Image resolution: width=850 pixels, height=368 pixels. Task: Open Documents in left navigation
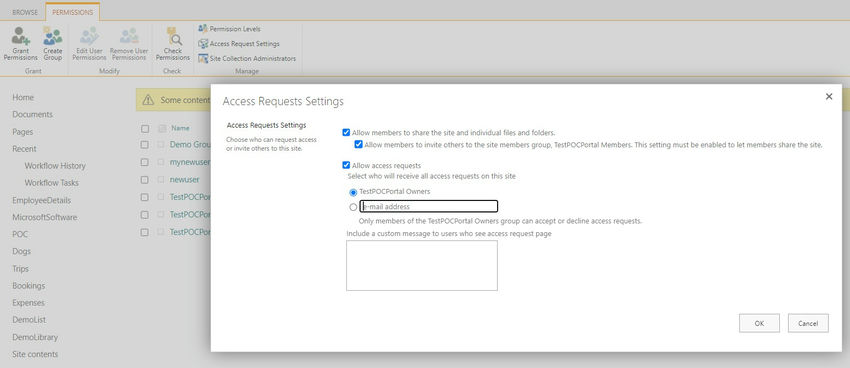(33, 114)
